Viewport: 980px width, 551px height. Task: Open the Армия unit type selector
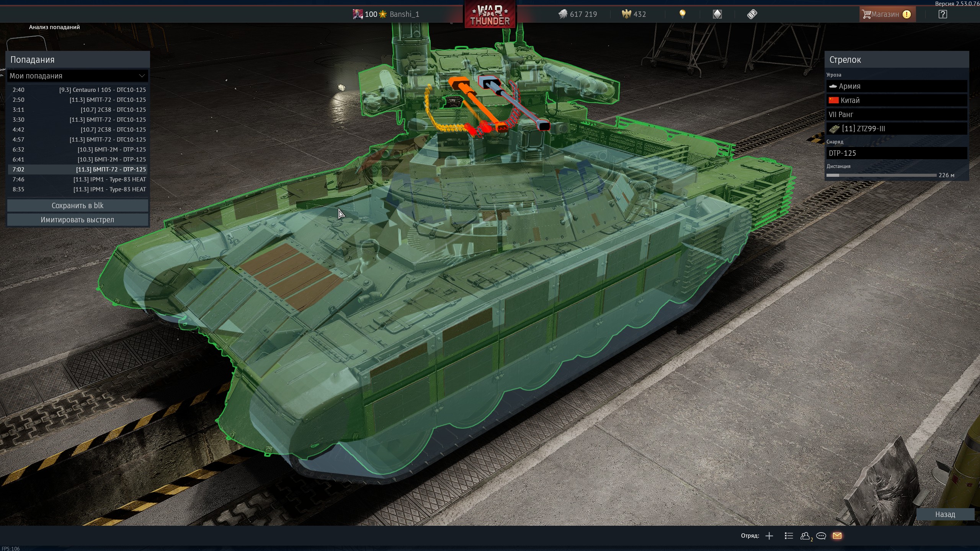pyautogui.click(x=896, y=86)
